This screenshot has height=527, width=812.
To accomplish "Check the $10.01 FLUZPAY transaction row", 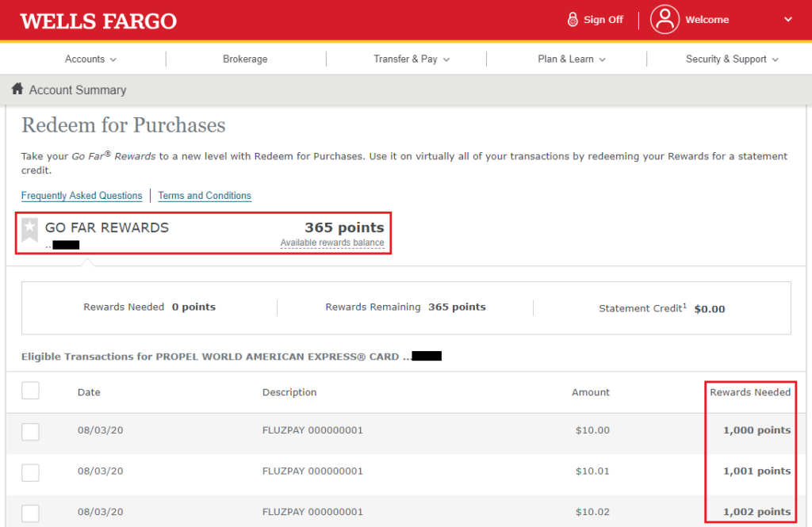I will pyautogui.click(x=29, y=472).
